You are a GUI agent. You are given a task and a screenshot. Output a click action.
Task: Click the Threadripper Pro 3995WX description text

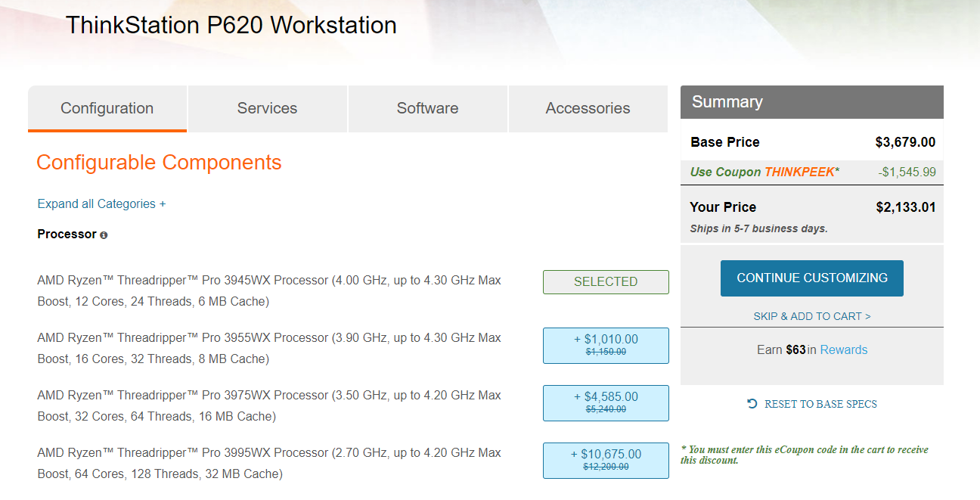269,464
